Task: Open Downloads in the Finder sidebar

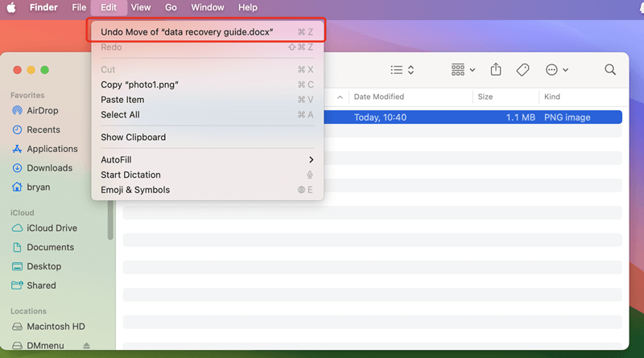Action: click(x=43, y=168)
